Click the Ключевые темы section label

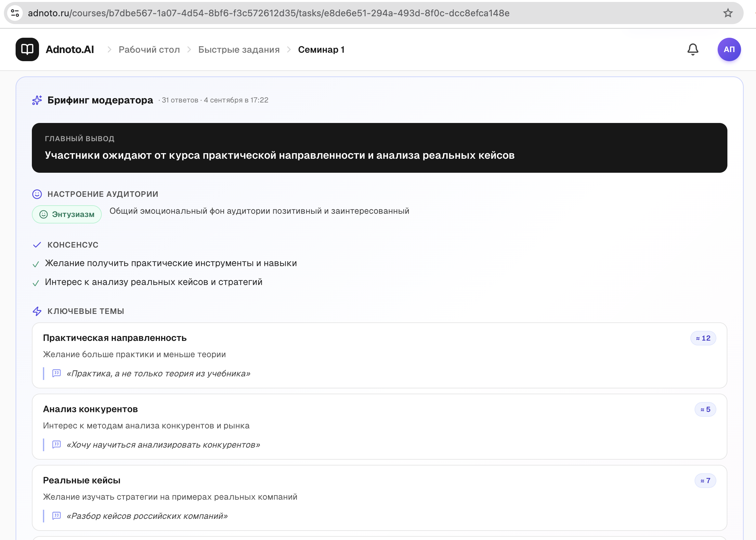pos(86,311)
